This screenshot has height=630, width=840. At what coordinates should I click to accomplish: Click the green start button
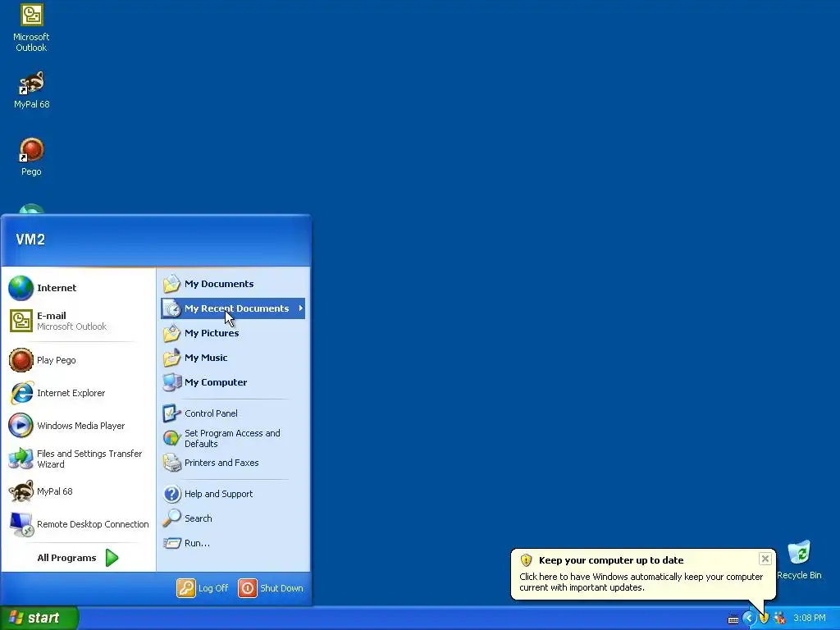(39, 618)
